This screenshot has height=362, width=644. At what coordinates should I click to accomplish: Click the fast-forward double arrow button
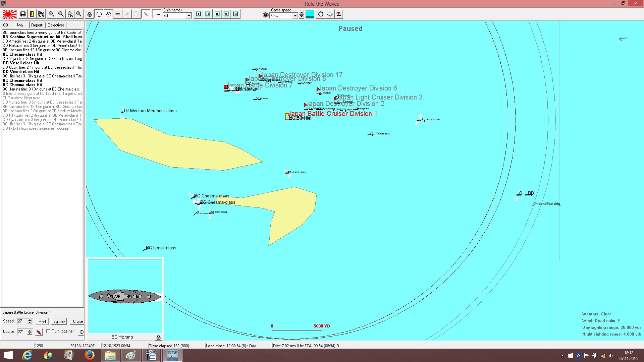[226, 14]
